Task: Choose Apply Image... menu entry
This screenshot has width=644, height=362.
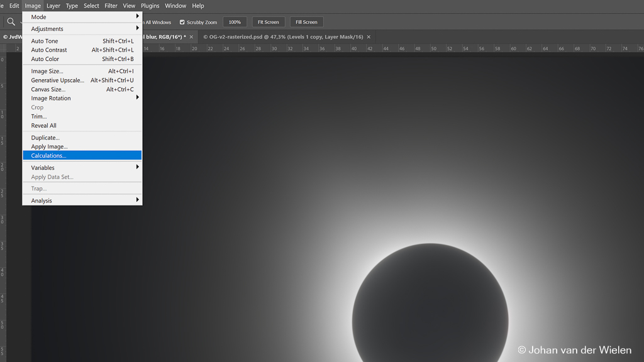Action: coord(82,146)
